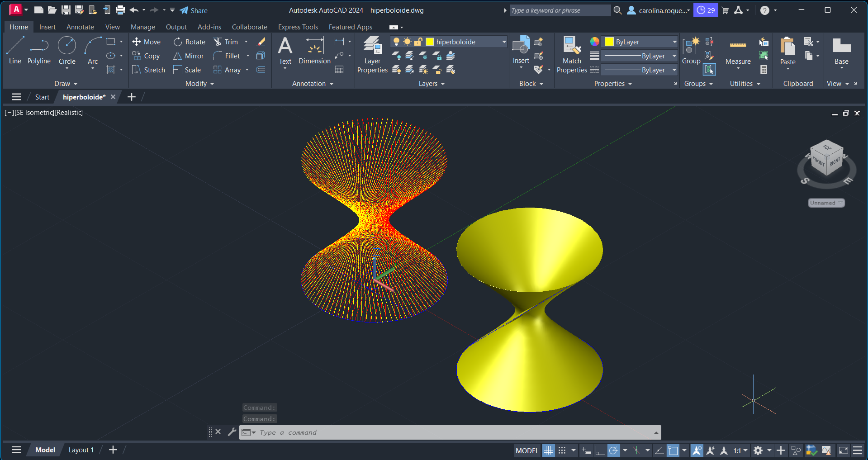Activate the Mirror tool

coord(178,56)
